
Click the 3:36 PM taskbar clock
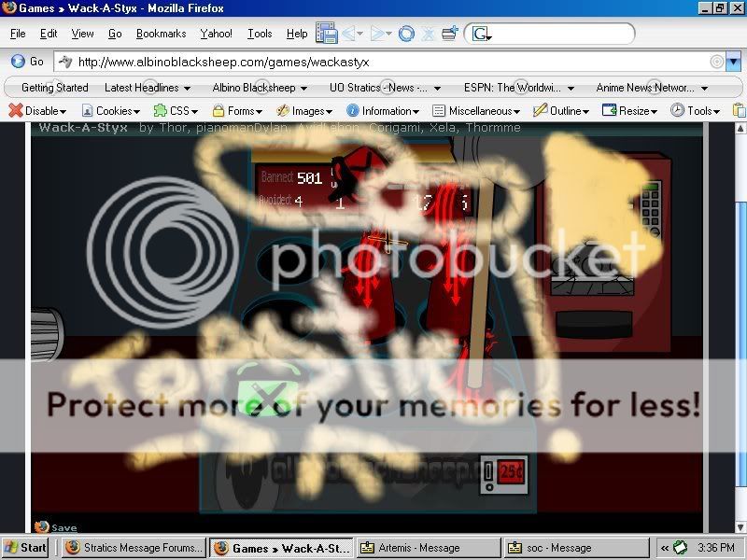tap(715, 548)
